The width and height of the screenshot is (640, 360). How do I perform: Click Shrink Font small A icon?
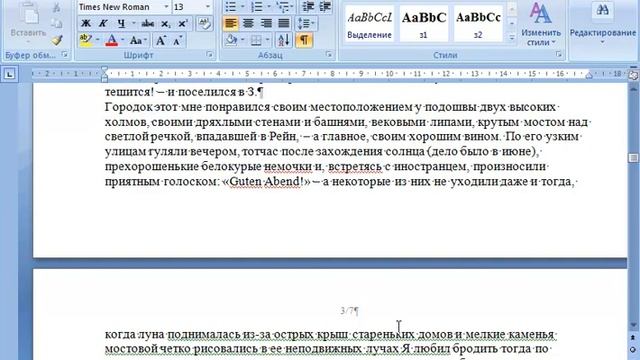(178, 40)
